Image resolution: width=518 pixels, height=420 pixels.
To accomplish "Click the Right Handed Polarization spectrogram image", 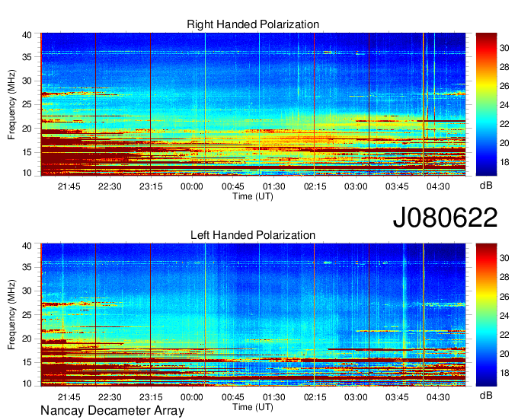I will pos(253,104).
